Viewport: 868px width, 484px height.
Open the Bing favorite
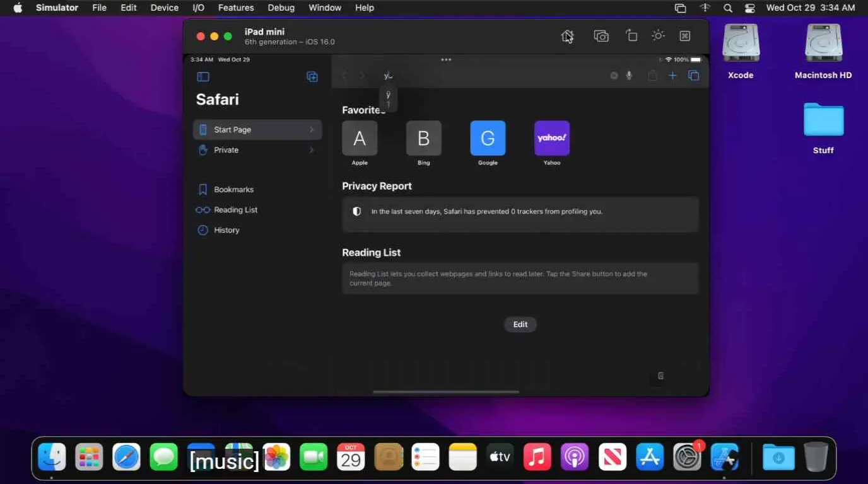pyautogui.click(x=424, y=138)
